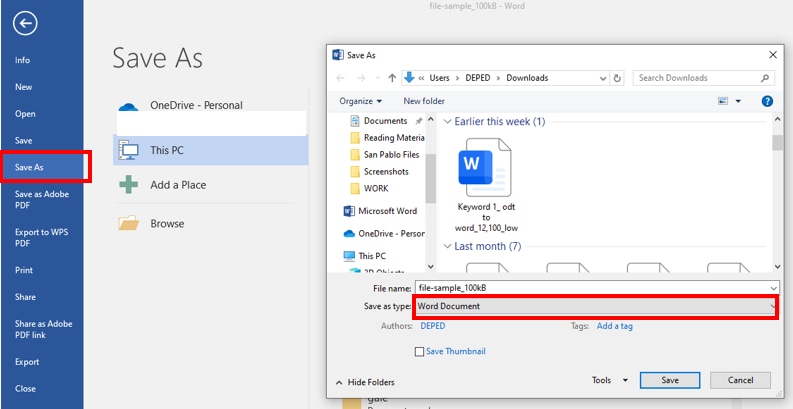The width and height of the screenshot is (793, 409).
Task: Go back in Save As dialog navigation
Action: coord(340,78)
